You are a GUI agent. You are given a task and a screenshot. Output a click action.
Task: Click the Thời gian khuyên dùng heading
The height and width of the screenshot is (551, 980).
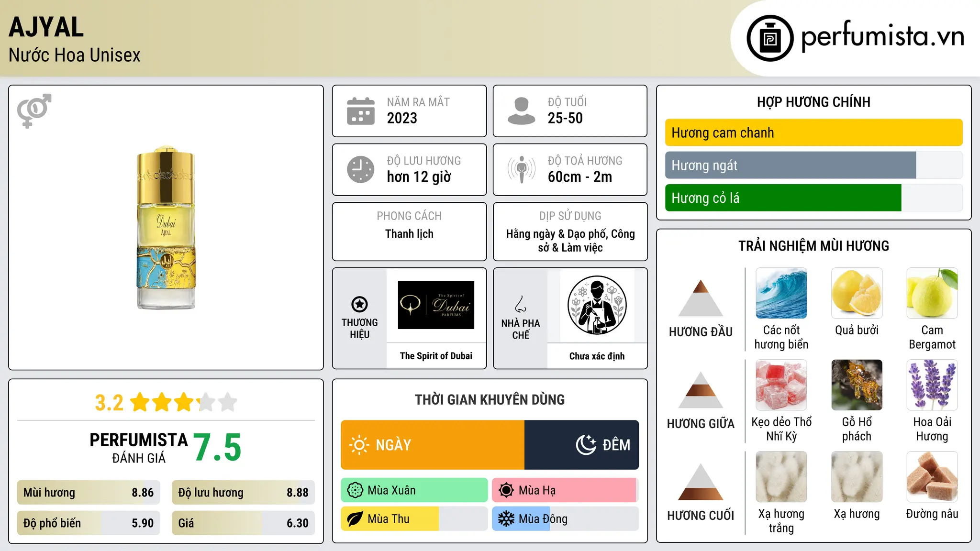[x=490, y=399]
